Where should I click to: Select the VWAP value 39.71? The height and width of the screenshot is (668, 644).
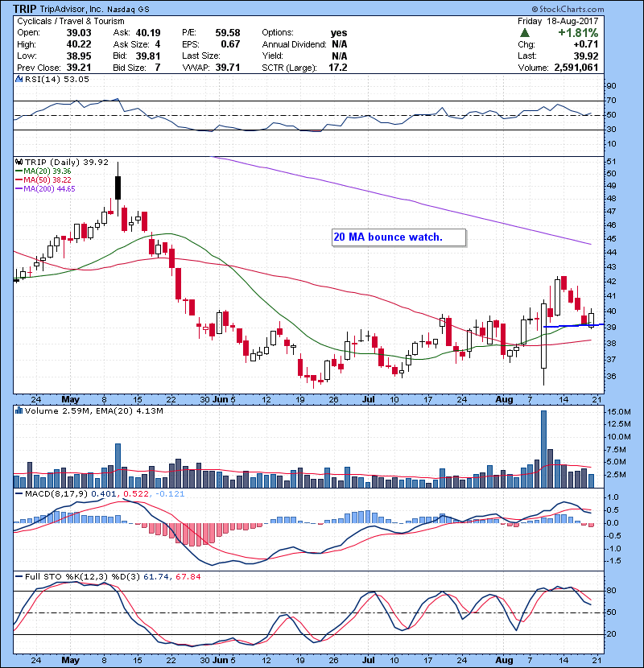pyautogui.click(x=228, y=68)
